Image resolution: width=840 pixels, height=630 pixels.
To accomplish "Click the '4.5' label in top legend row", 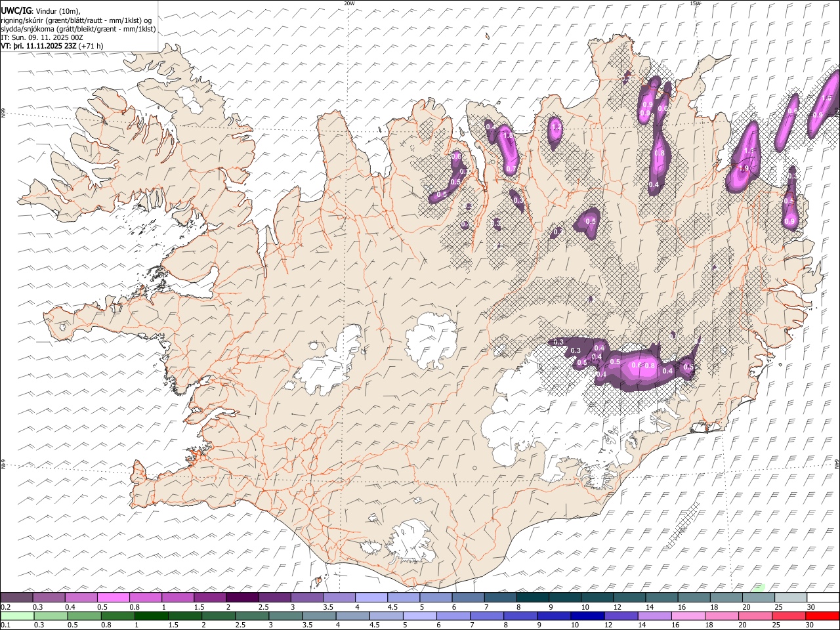I will pyautogui.click(x=392, y=607).
